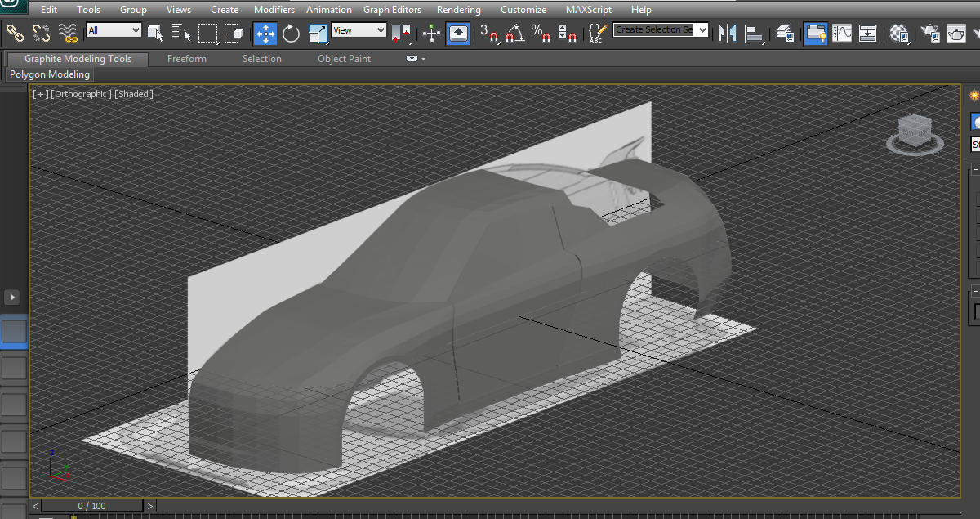Toggle the Angle Snap button
The width and height of the screenshot is (980, 519).
[x=514, y=34]
